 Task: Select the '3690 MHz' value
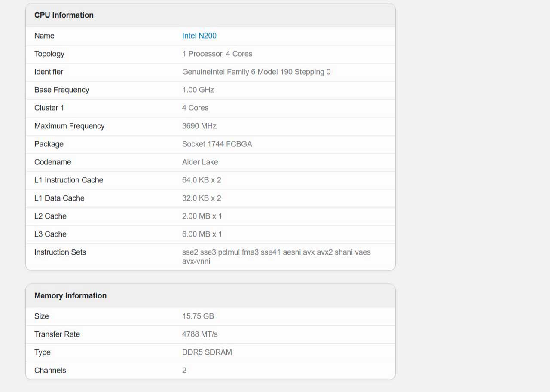199,126
